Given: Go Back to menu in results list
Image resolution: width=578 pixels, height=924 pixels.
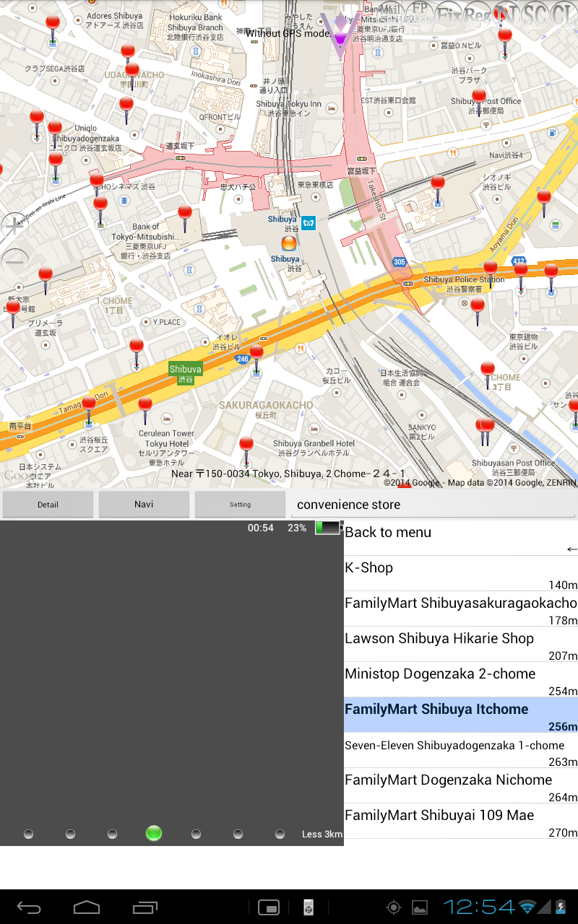Looking at the screenshot, I should pyautogui.click(x=461, y=538).
